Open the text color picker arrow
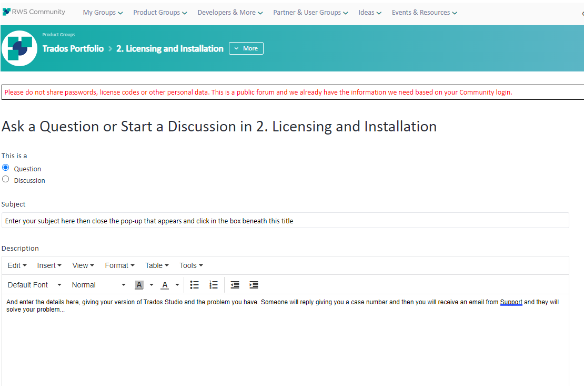Viewport: 584px width, 392px height. 177,284
